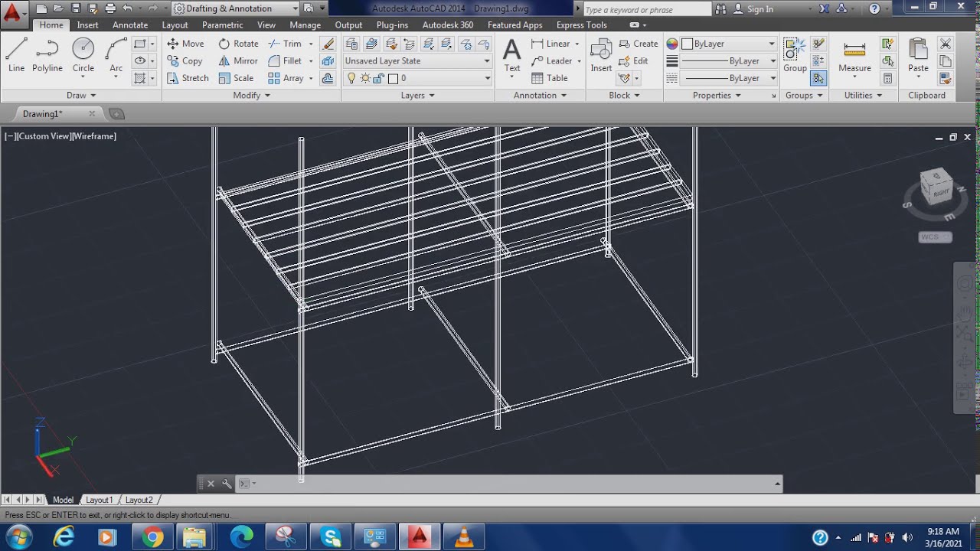Open the Express Tools ribbon tab

[x=582, y=25]
